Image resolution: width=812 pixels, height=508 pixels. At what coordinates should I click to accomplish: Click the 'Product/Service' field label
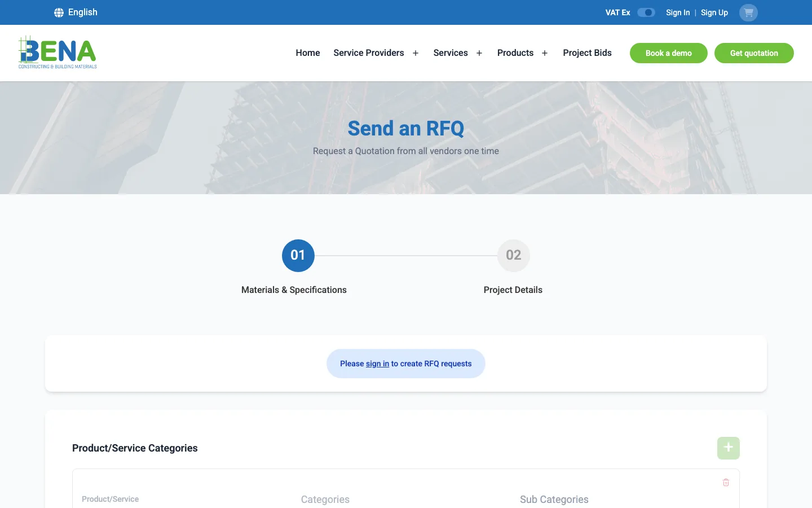(x=110, y=500)
